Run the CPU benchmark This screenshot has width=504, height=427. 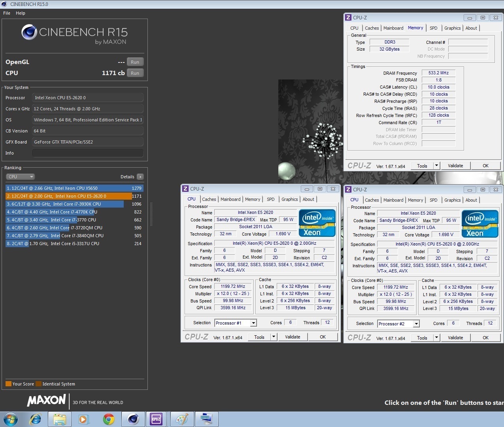[x=135, y=73]
